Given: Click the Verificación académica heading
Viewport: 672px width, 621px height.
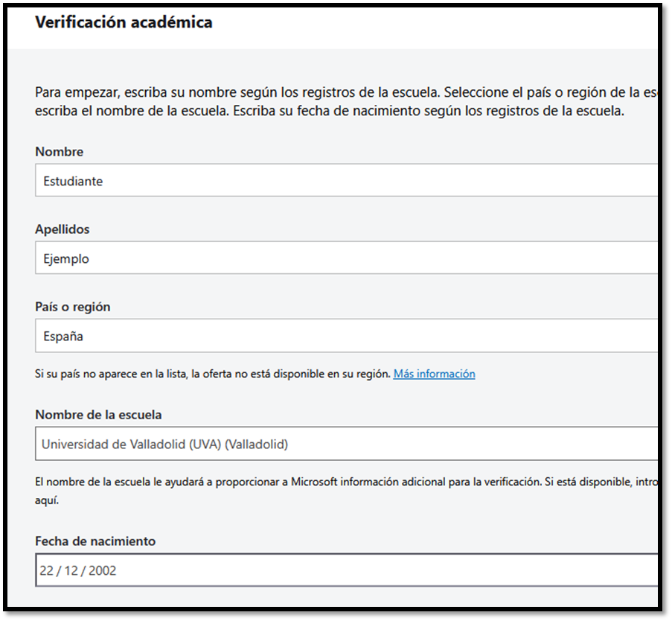Looking at the screenshot, I should pos(124,22).
